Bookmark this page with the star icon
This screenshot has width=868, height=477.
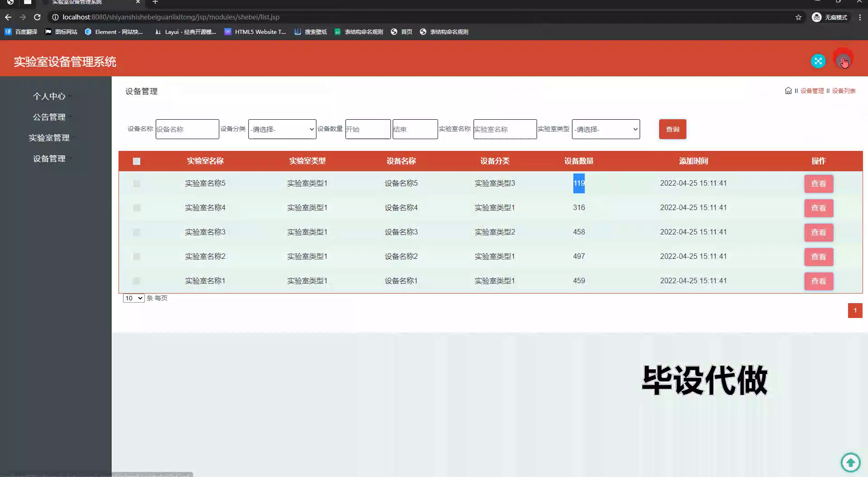[798, 17]
